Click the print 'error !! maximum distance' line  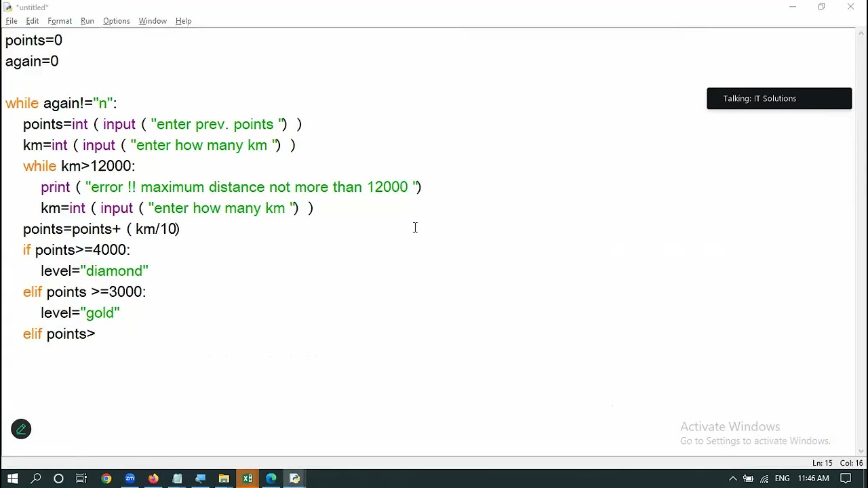[x=231, y=187]
